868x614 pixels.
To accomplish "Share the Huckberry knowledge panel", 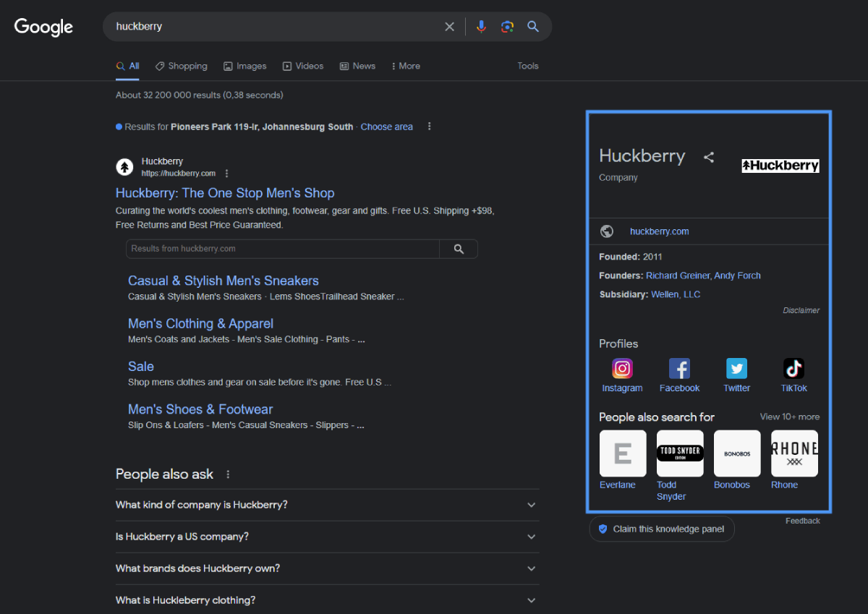I will 709,157.
